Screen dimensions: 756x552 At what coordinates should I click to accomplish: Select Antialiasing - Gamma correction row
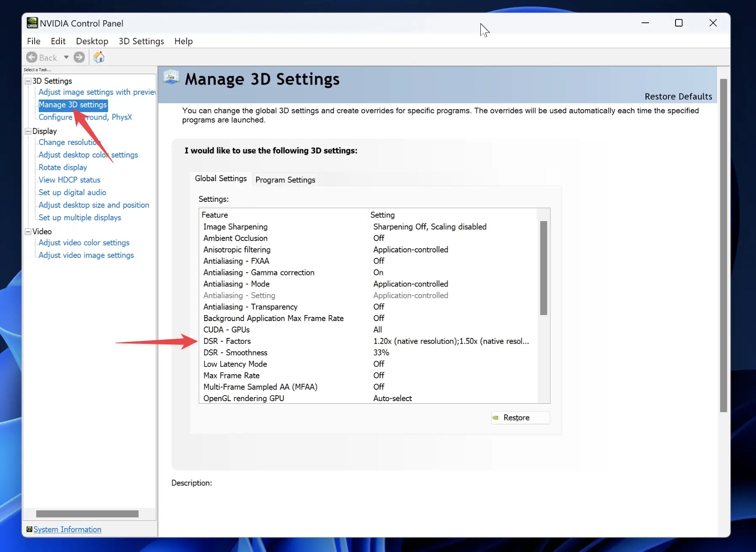tap(369, 273)
